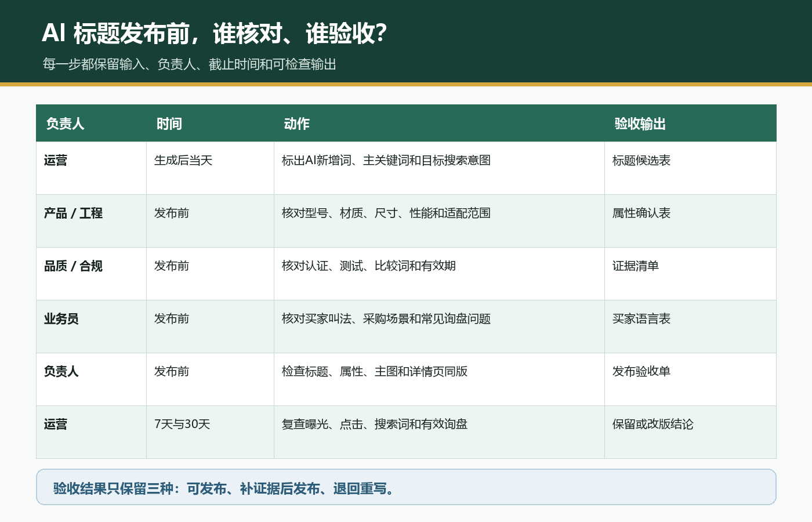
Task: Click the '运营' cell in the '生成后当天' row
Action: pos(91,168)
